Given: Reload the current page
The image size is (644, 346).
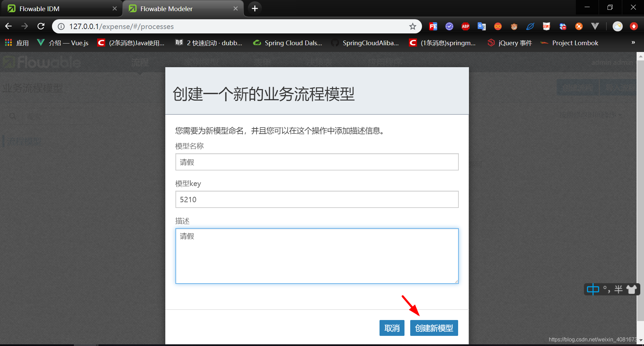Looking at the screenshot, I should 40,26.
